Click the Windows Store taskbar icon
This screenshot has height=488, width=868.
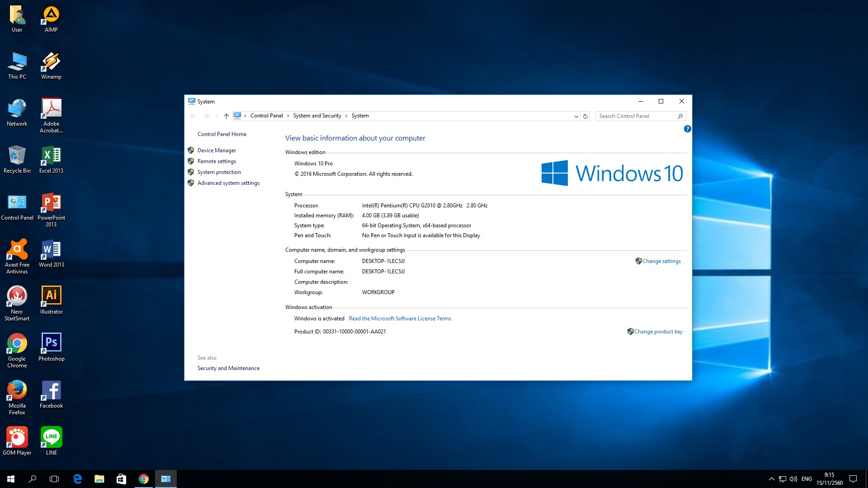coord(121,479)
